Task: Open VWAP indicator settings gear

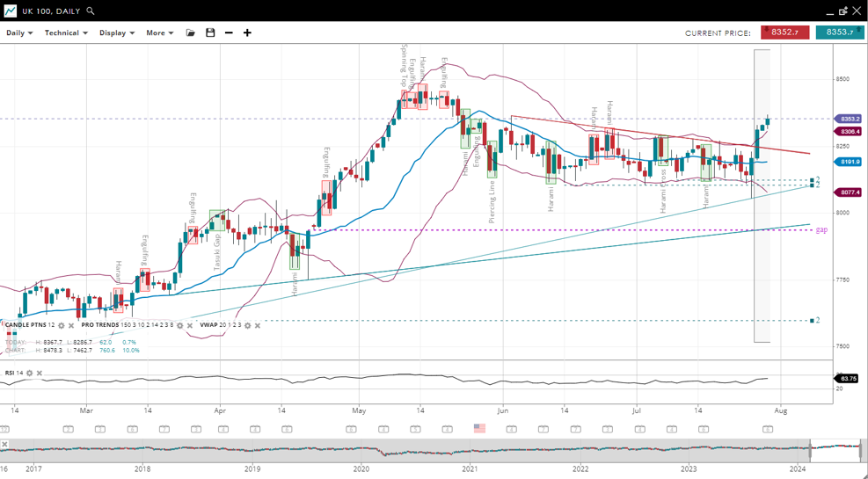Action: click(x=247, y=325)
